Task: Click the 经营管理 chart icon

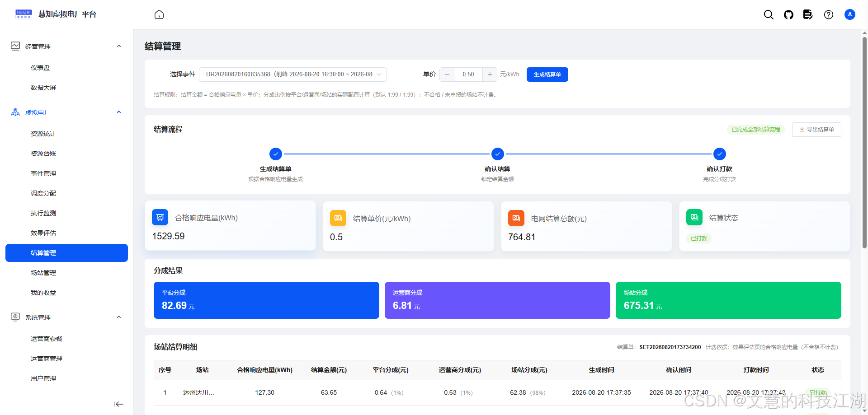Action: click(x=15, y=46)
